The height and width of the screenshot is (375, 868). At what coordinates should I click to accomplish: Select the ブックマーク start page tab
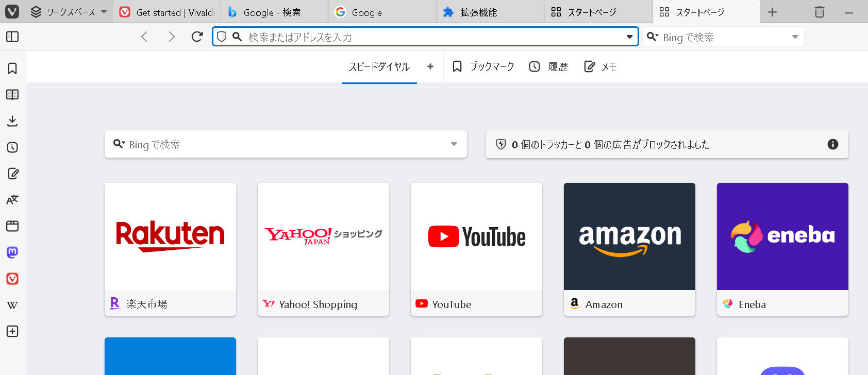tap(483, 66)
